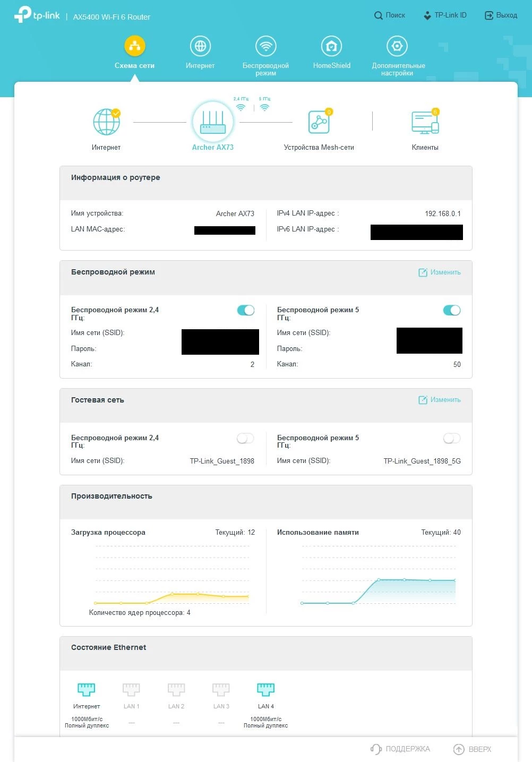Click the LAN 1 port icon
The width and height of the screenshot is (532, 762).
(131, 689)
